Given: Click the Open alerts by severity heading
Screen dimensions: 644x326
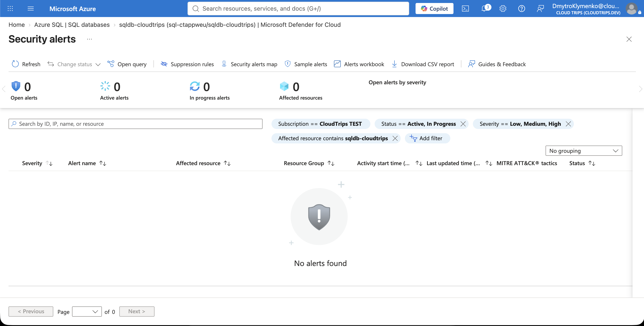Looking at the screenshot, I should pos(397,82).
